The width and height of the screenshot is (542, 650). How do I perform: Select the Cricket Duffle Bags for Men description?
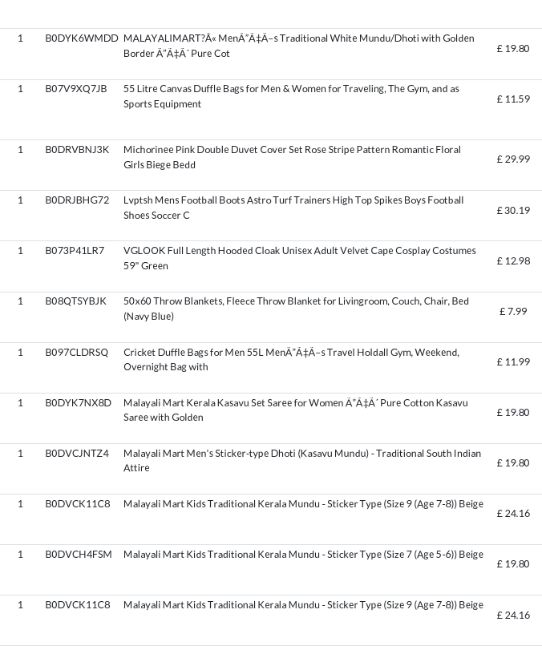(x=291, y=359)
